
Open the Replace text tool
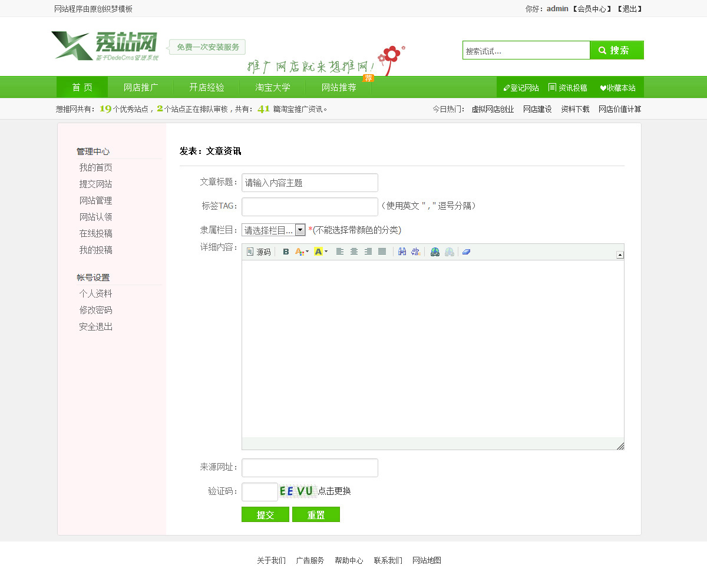[x=416, y=252]
